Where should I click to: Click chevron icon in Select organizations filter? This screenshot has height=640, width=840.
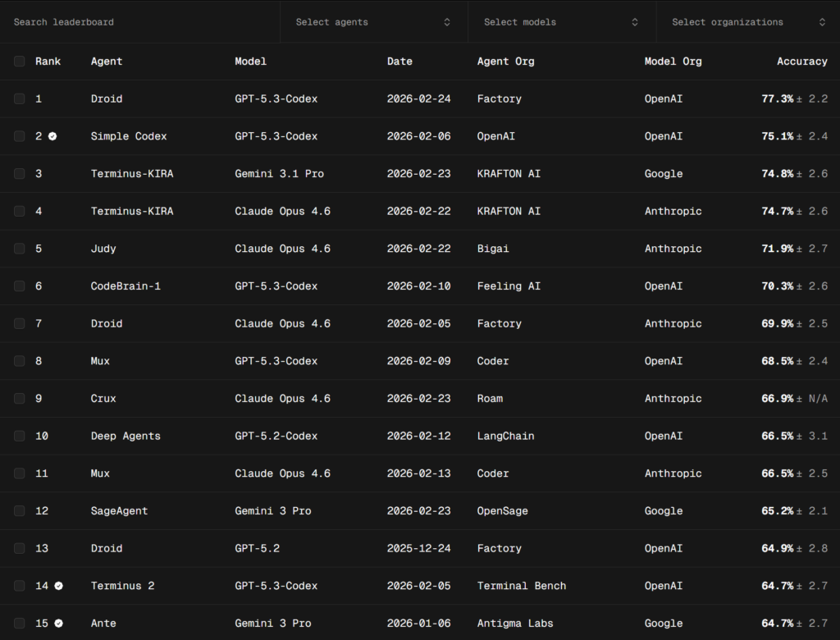[822, 22]
